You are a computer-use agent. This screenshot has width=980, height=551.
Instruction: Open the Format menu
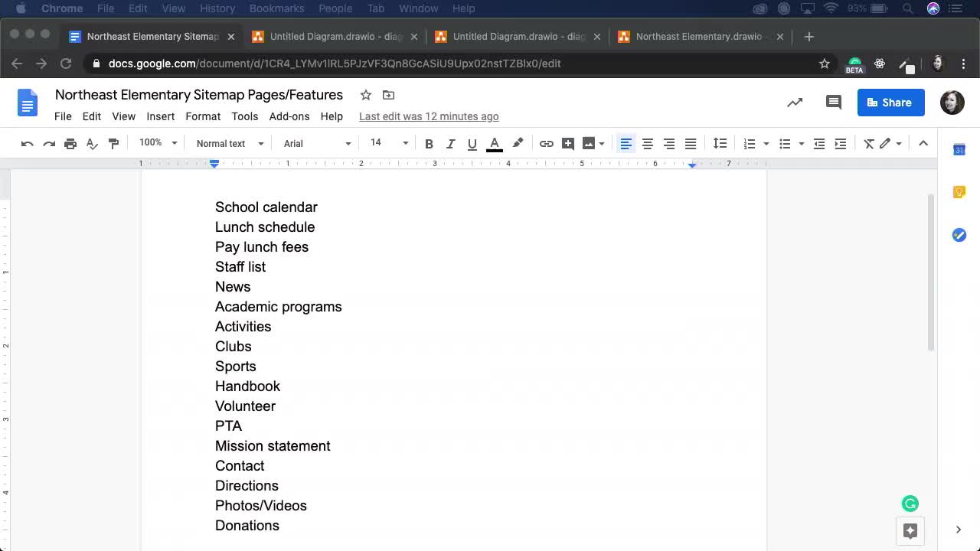point(202,116)
